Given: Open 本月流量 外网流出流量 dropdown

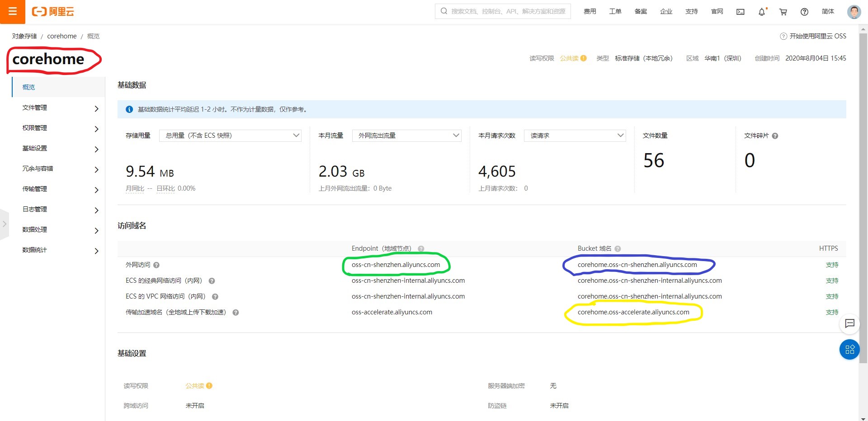Looking at the screenshot, I should point(406,136).
